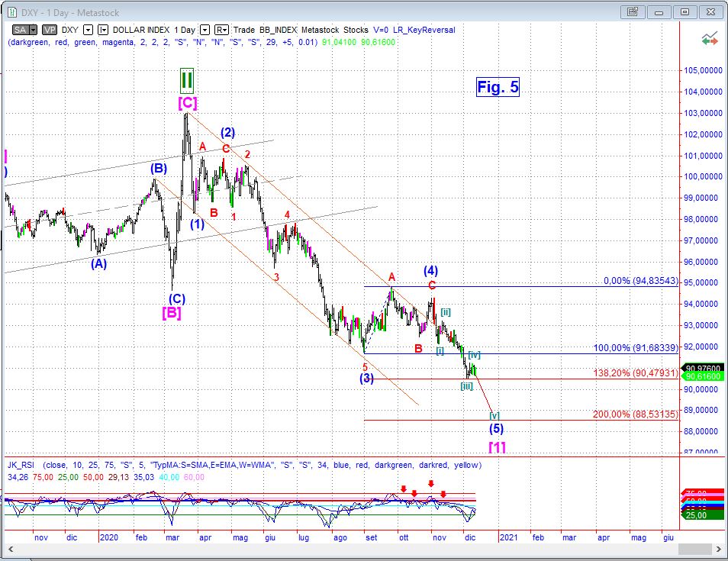
Task: Expand the 1 Day periodicity dropdown
Action: (x=205, y=30)
